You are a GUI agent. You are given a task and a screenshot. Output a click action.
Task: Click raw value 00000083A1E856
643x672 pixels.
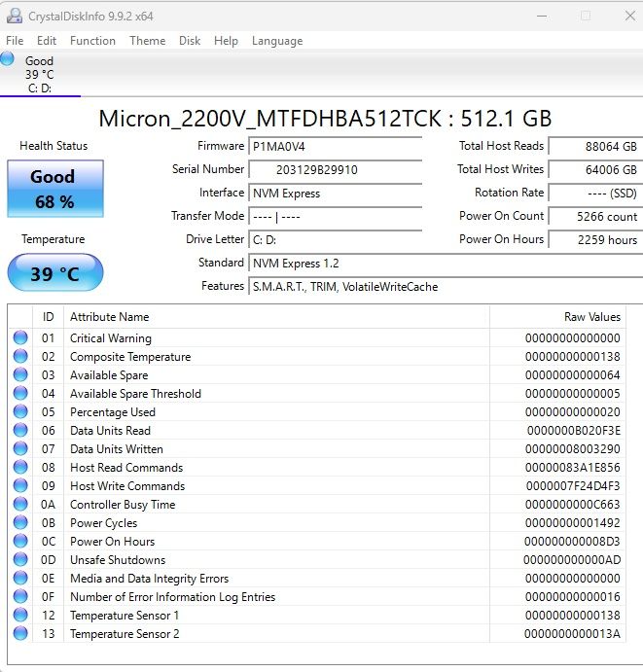(573, 467)
